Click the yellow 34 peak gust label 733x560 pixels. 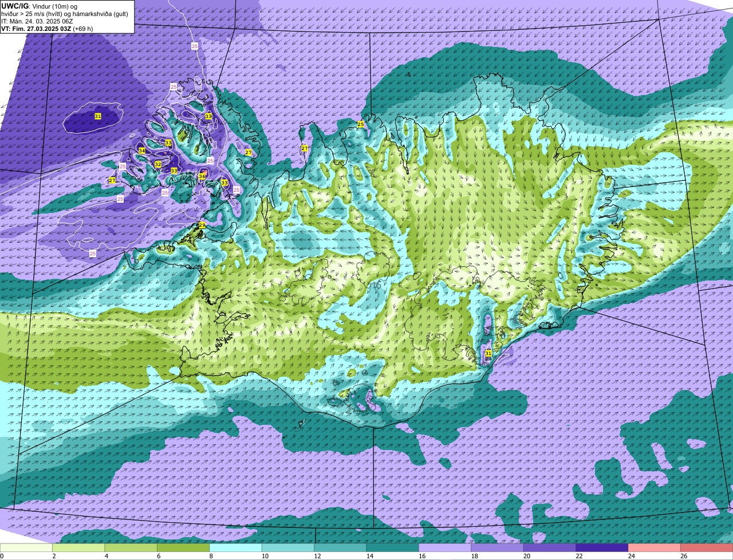tap(141, 151)
